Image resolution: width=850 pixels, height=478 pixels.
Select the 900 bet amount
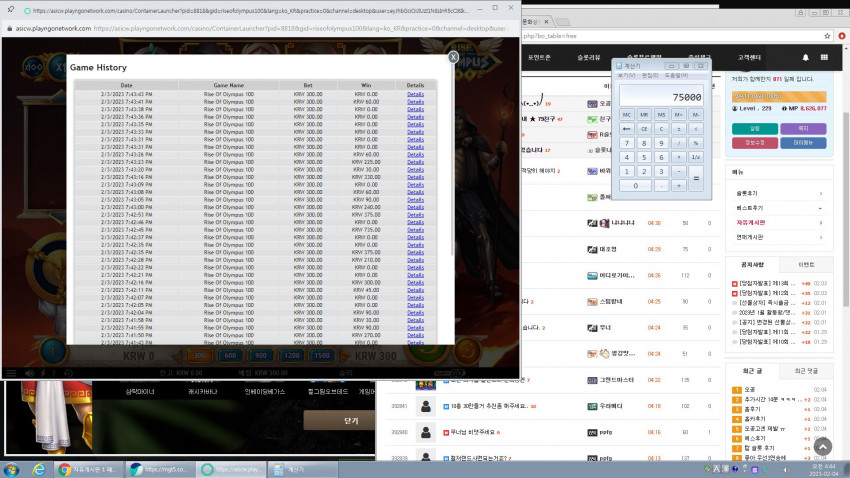click(261, 356)
